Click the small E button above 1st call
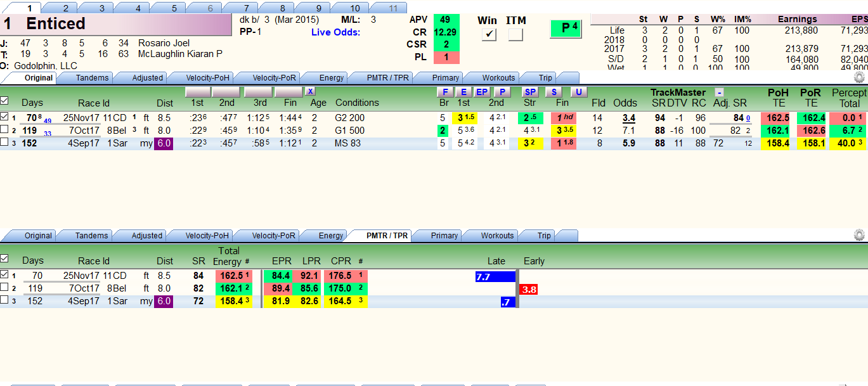868x386 pixels. point(464,92)
